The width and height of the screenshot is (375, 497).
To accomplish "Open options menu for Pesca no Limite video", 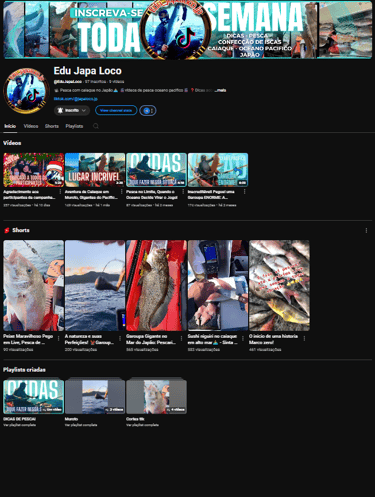I will (x=183, y=192).
